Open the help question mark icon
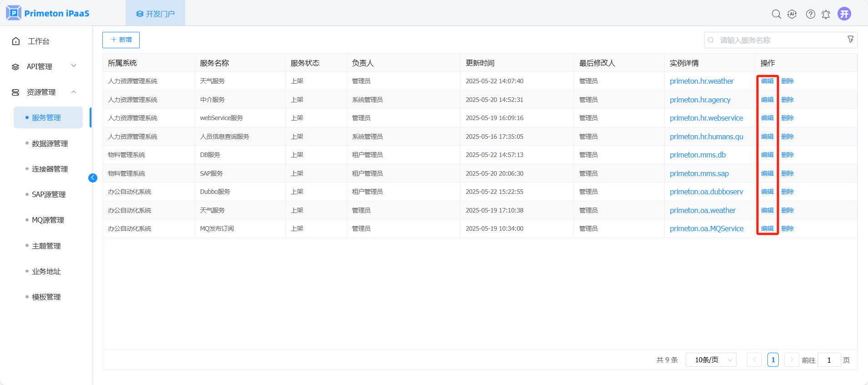Image resolution: width=868 pixels, height=385 pixels. (x=810, y=14)
